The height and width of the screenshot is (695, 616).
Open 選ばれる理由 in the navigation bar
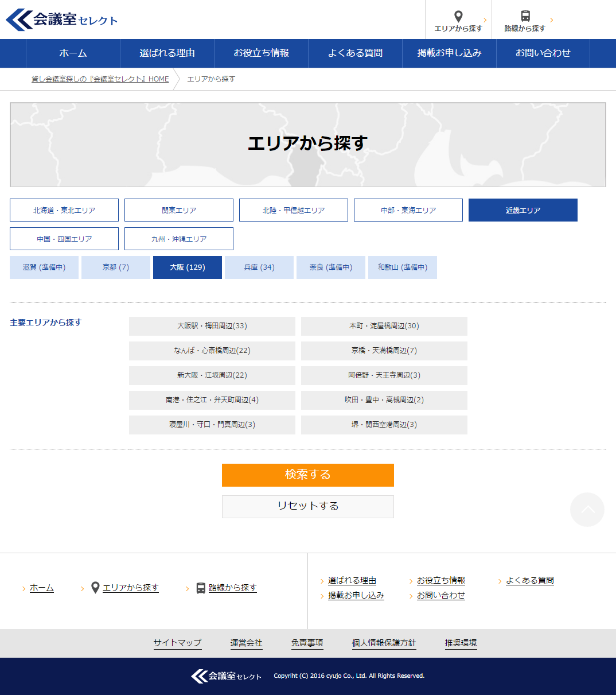pyautogui.click(x=167, y=53)
